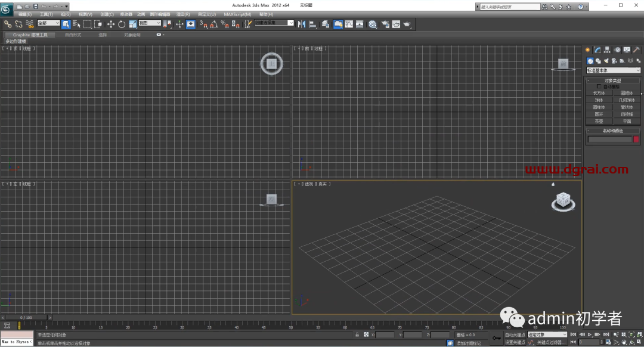Click the red object color swatch
644x347 pixels.
coord(636,139)
